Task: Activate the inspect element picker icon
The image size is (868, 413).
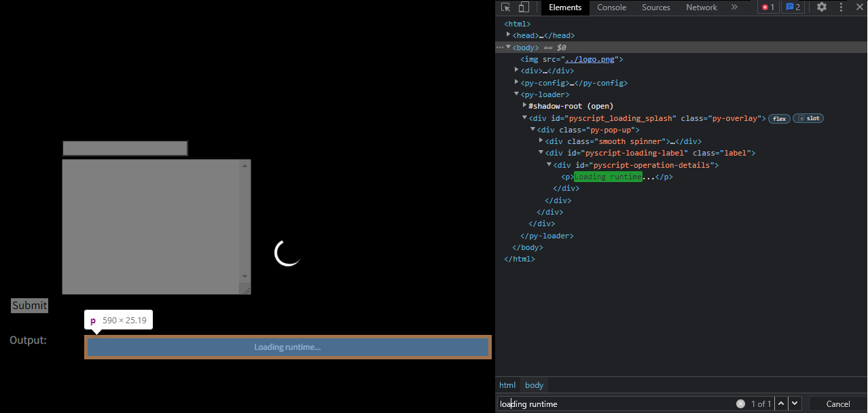Action: 506,7
